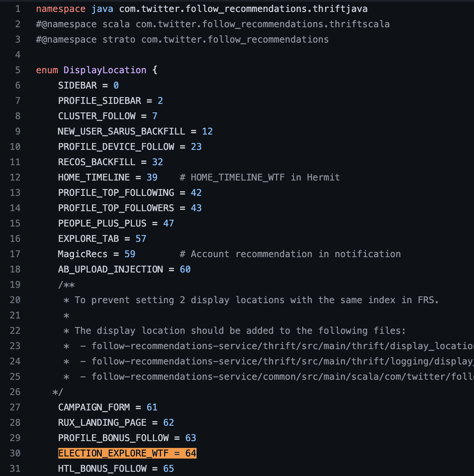The width and height of the screenshot is (474, 476).
Task: Click the PEOPLE_PLUS_PLUS entry
Action: 102,224
